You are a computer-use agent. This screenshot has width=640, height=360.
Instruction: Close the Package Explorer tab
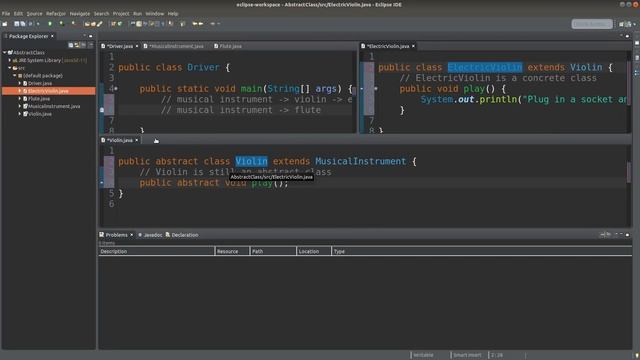tap(52, 36)
